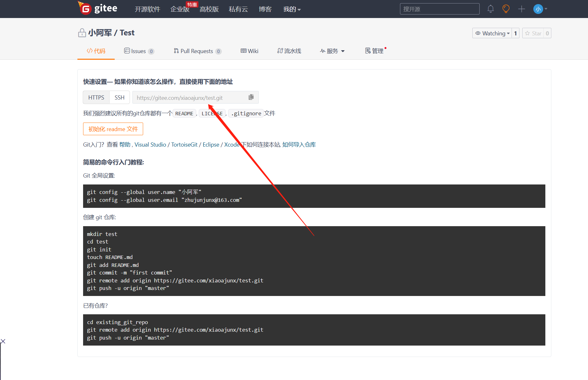
Task: Select the HTTPS protocol option
Action: coord(96,97)
